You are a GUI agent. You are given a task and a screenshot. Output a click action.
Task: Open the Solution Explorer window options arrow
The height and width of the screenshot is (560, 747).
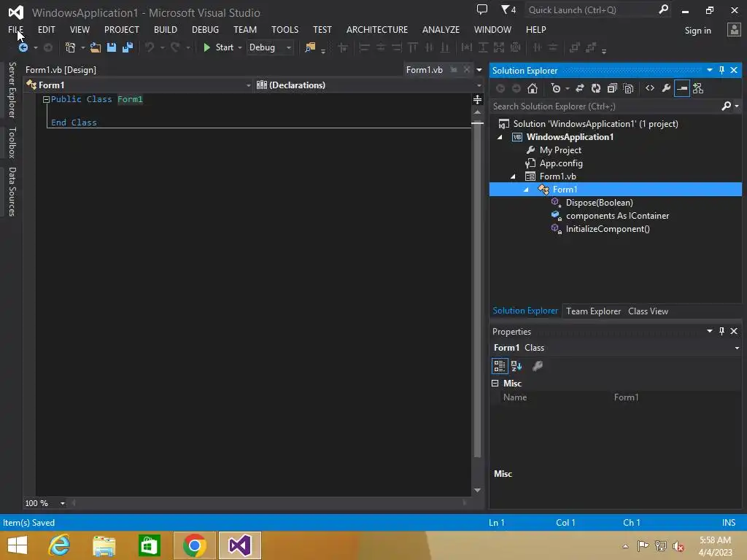[709, 70]
